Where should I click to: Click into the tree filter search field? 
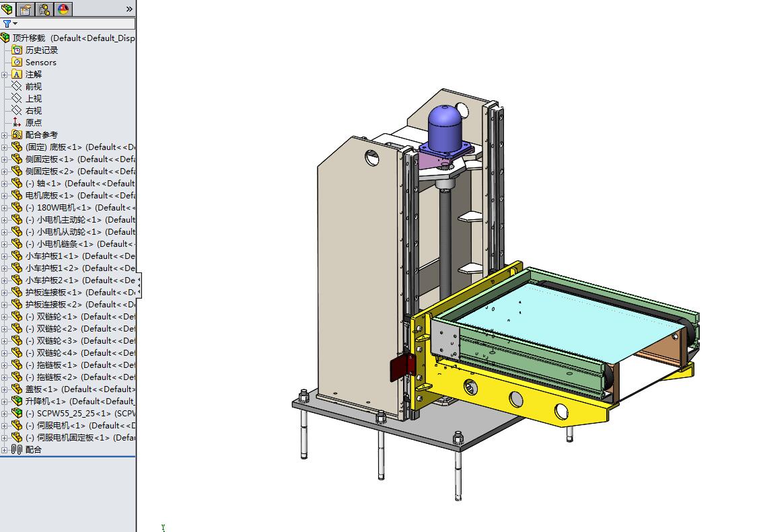pos(76,24)
